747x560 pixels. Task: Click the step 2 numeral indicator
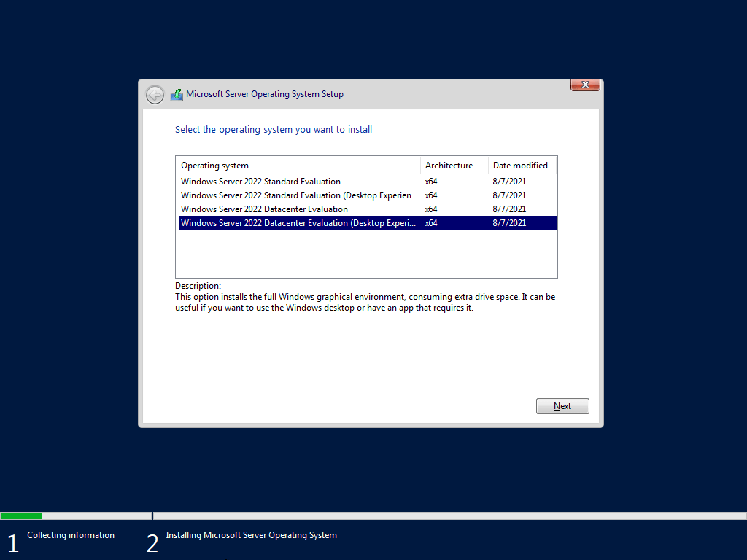pyautogui.click(x=152, y=542)
